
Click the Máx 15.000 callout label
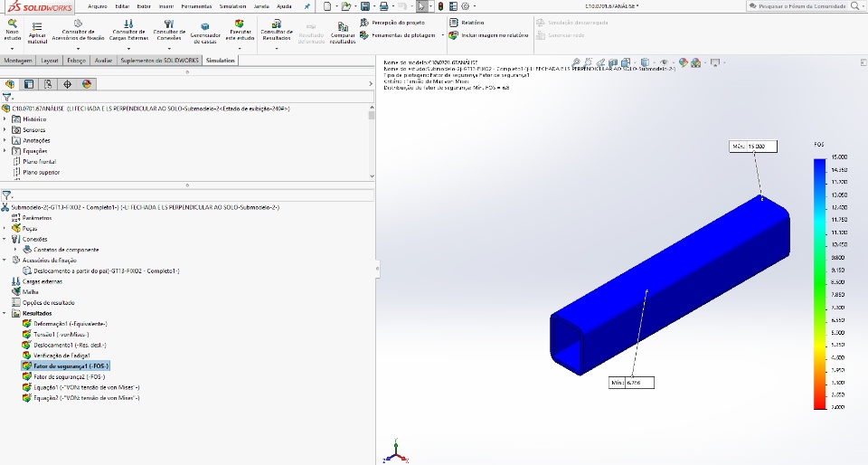753,147
